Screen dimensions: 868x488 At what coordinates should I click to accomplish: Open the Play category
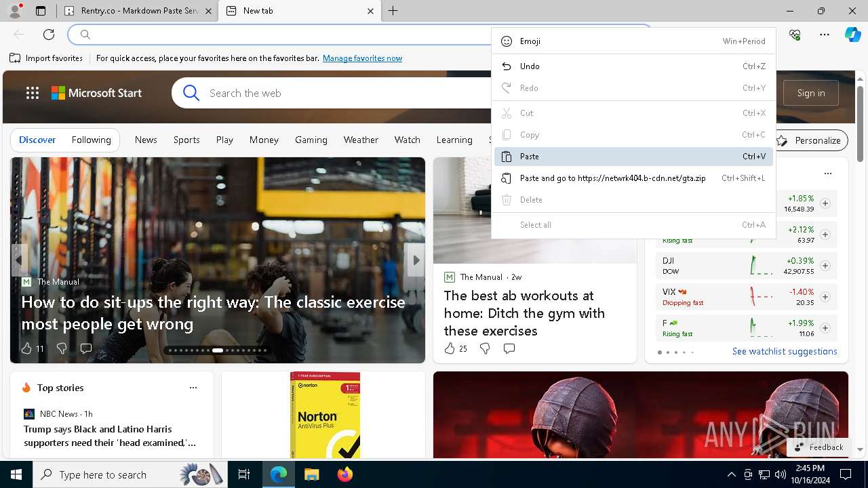click(x=224, y=140)
